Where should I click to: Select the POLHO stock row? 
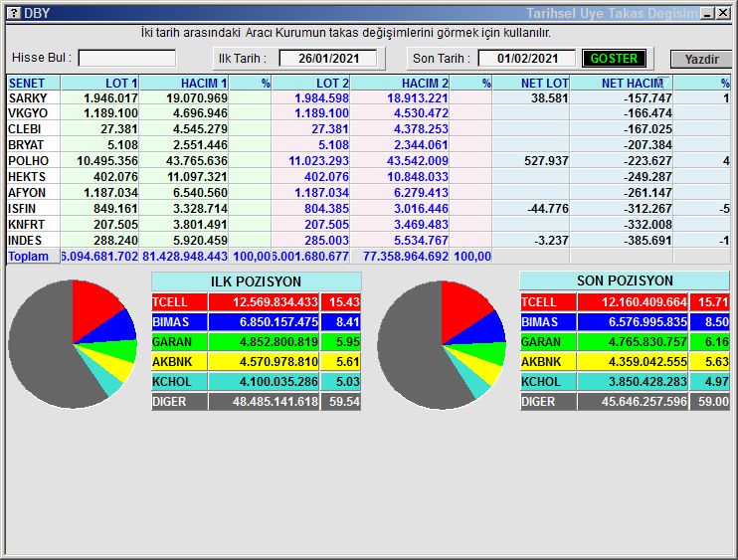pos(28,161)
